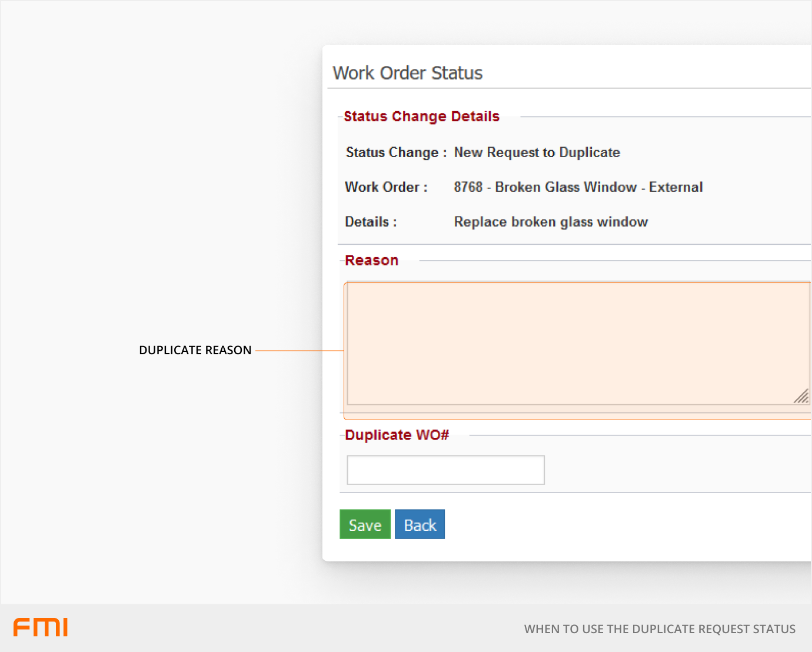Click the 'Details :' label
This screenshot has width=812, height=652.
[x=371, y=222]
